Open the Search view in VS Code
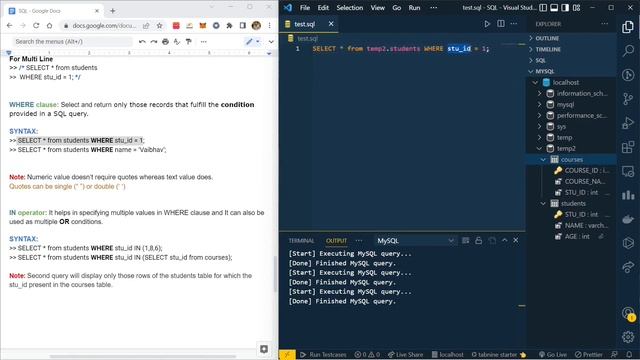The image size is (640, 360). point(628,51)
